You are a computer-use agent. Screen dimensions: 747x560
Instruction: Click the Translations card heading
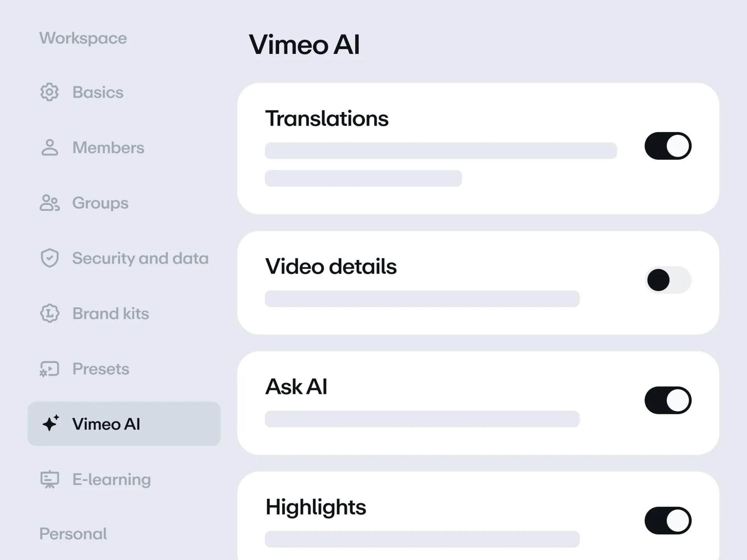(x=327, y=118)
